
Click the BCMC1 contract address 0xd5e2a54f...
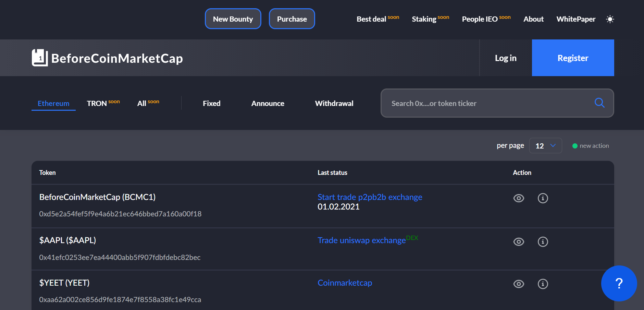[120, 214]
